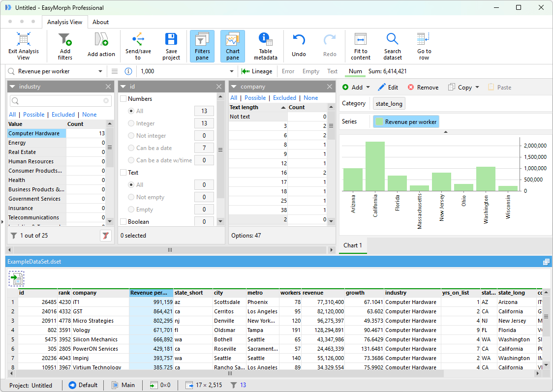553x392 pixels.
Task: Toggle the Chart pane button
Action: (x=232, y=46)
